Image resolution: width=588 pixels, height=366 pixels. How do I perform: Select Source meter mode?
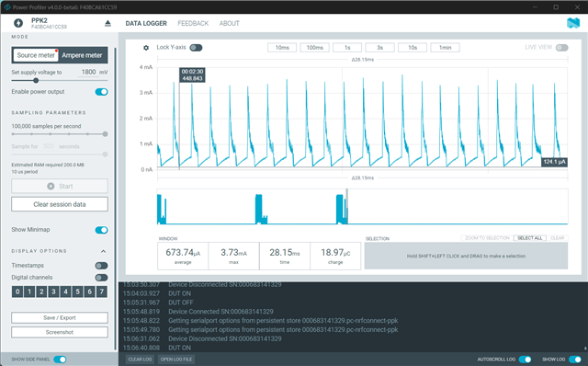[x=36, y=55]
